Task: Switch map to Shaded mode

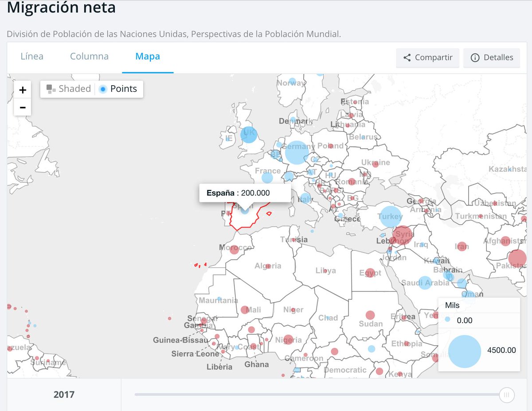Action: click(69, 89)
